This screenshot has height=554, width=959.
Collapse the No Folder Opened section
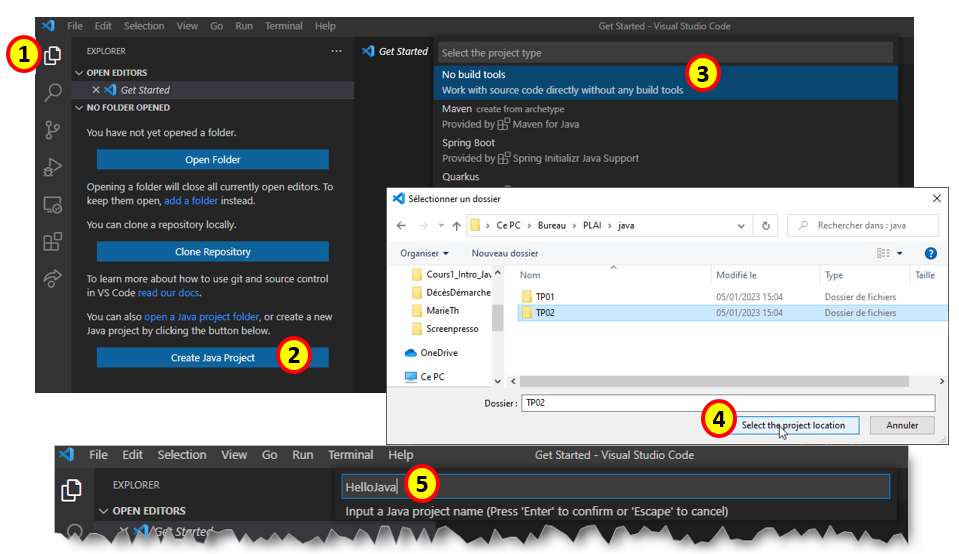coord(80,108)
